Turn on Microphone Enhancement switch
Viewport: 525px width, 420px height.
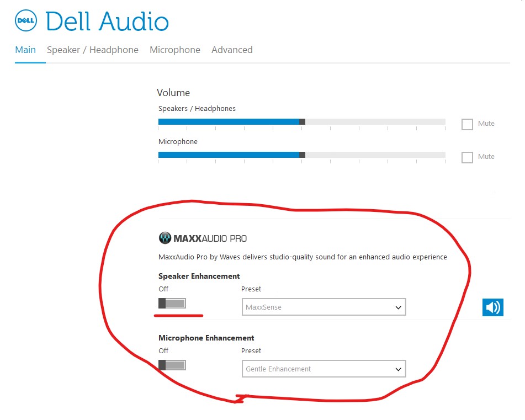tap(172, 365)
